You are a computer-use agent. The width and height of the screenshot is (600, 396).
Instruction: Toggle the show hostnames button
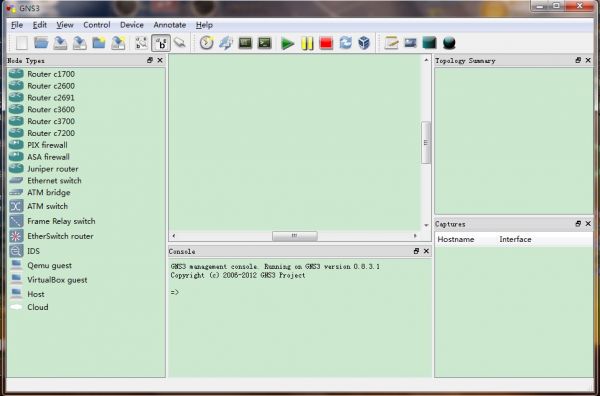pos(161,43)
